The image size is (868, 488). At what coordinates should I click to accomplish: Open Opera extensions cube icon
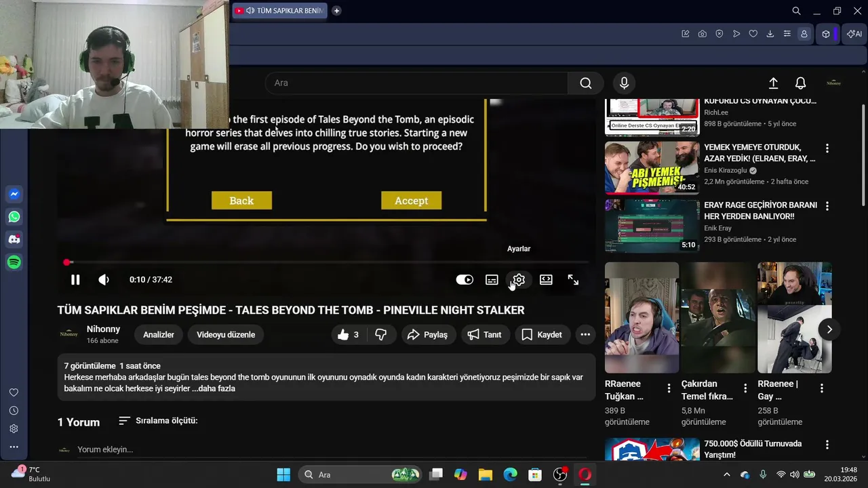[x=826, y=34]
